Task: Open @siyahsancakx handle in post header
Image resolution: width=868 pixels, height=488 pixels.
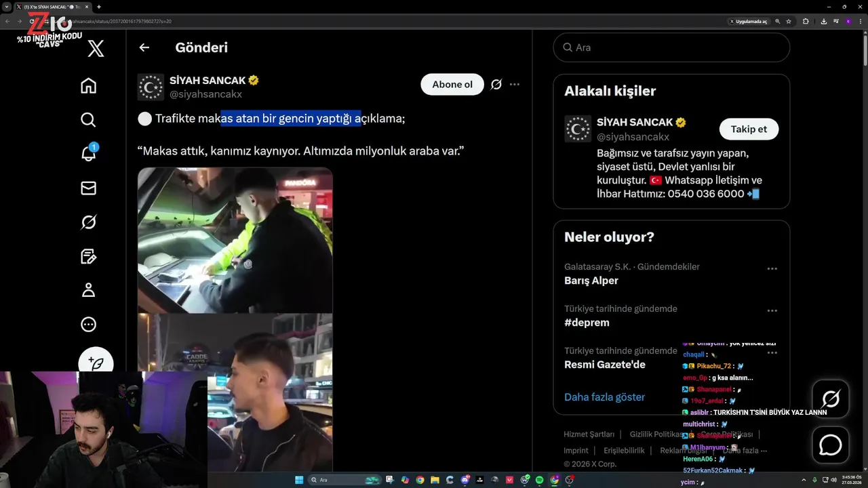Action: click(205, 94)
